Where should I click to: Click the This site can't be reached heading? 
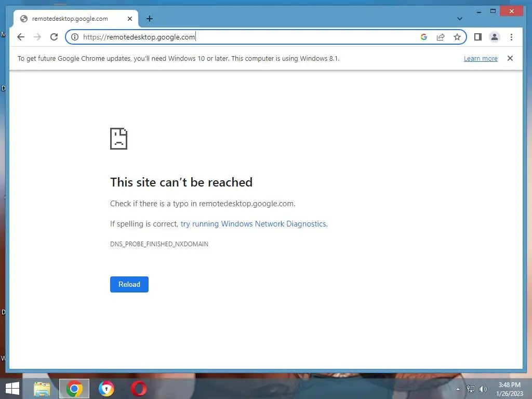click(x=181, y=182)
